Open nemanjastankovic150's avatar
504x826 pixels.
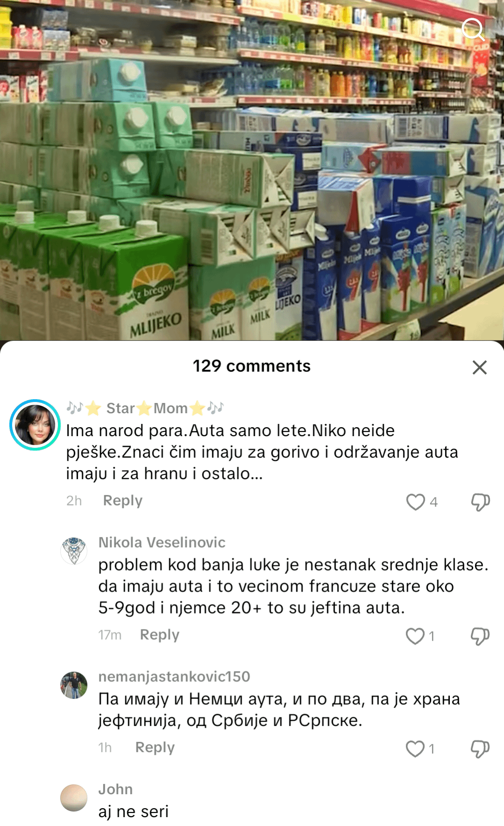(x=74, y=685)
